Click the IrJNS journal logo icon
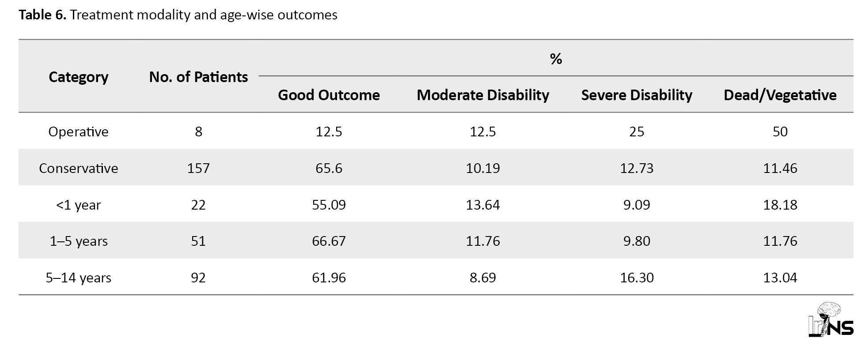 830,319
